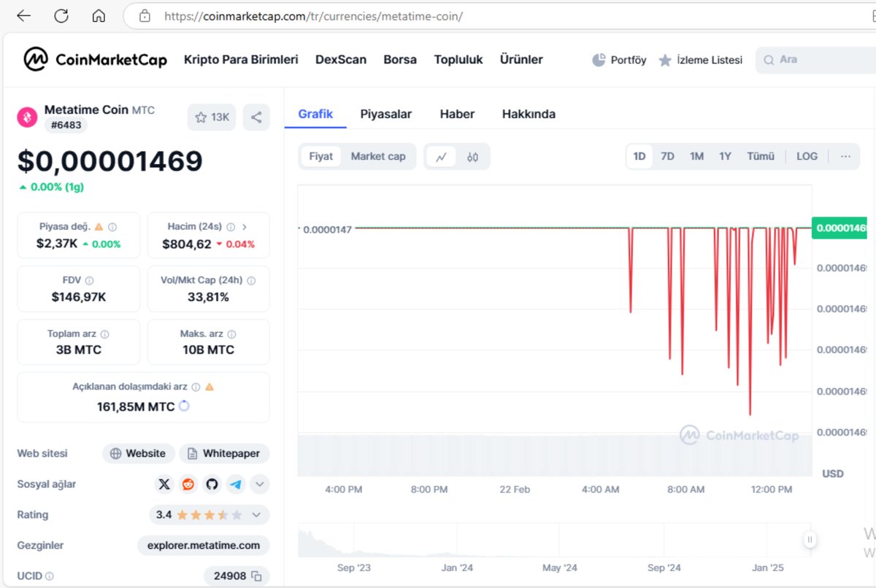Screen dimensions: 876x588
Task: Click Piyasa değ. warning triangle icon
Action: tap(99, 227)
